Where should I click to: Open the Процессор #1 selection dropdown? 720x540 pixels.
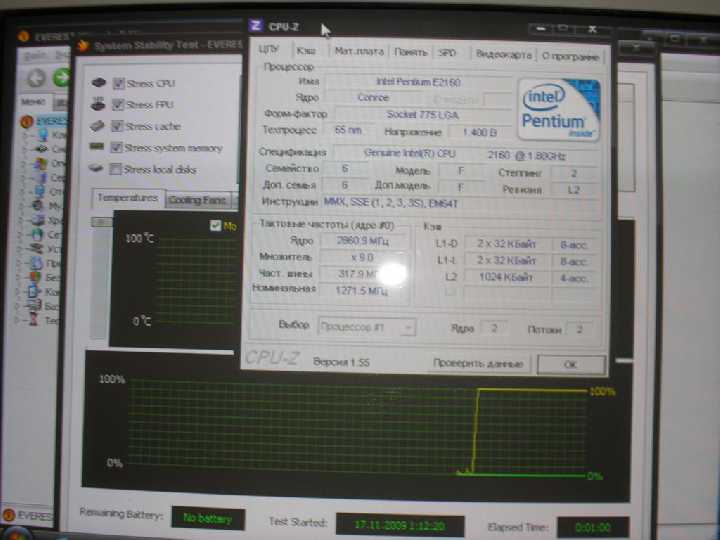click(367, 327)
